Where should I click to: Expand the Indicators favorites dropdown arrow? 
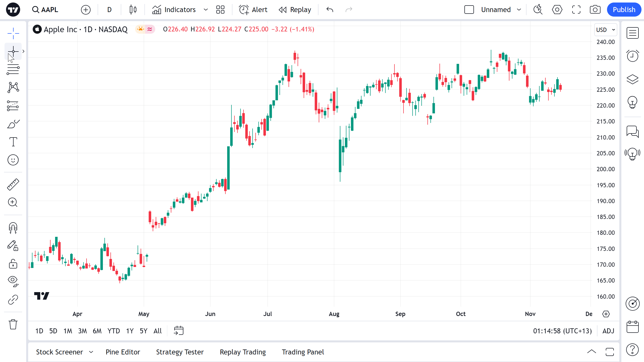point(206,10)
